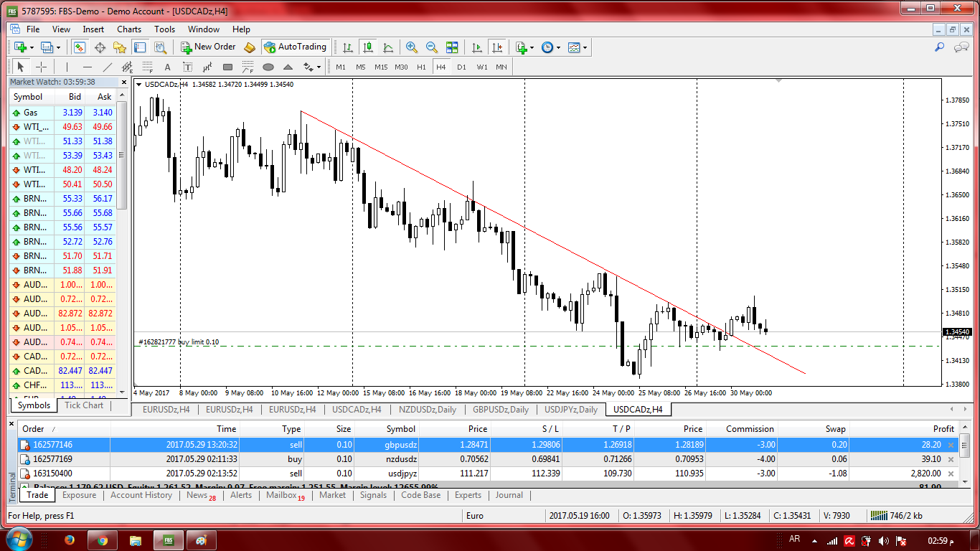Select the Gas symbol row
Viewport: 980px width, 551px height.
point(62,113)
